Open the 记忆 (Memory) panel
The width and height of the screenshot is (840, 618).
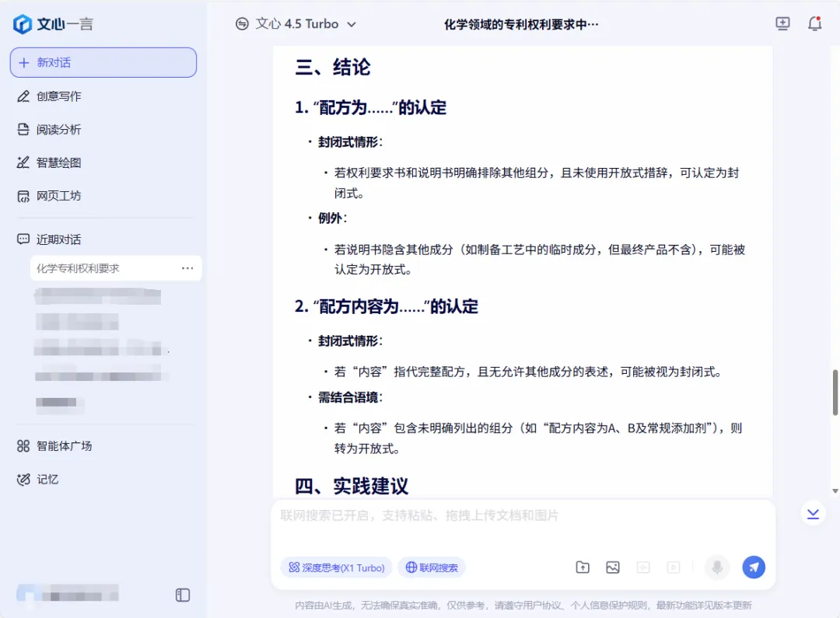click(x=47, y=479)
